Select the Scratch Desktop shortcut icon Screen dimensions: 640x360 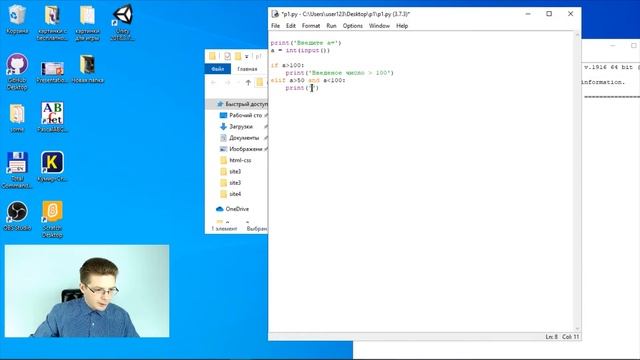[x=52, y=212]
